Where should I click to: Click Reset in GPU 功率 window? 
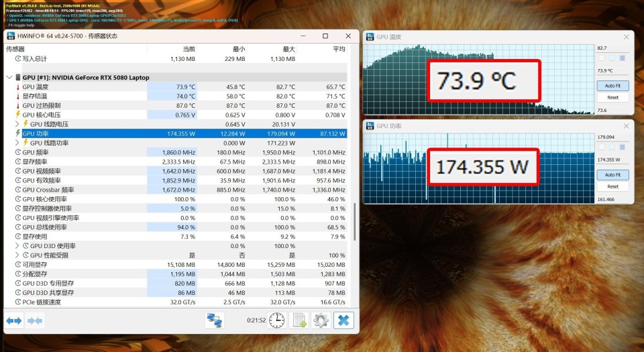pos(612,186)
